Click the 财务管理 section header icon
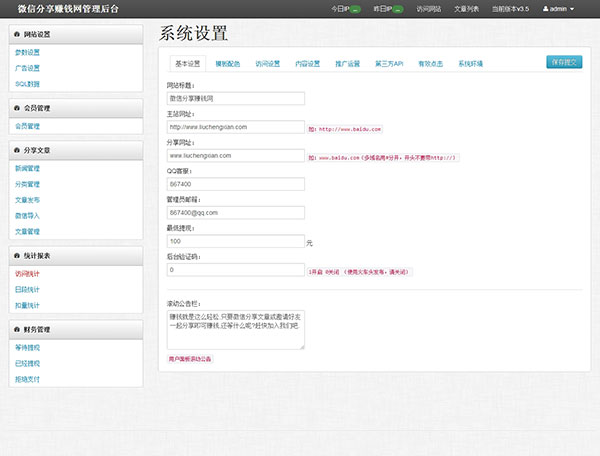 (14, 328)
